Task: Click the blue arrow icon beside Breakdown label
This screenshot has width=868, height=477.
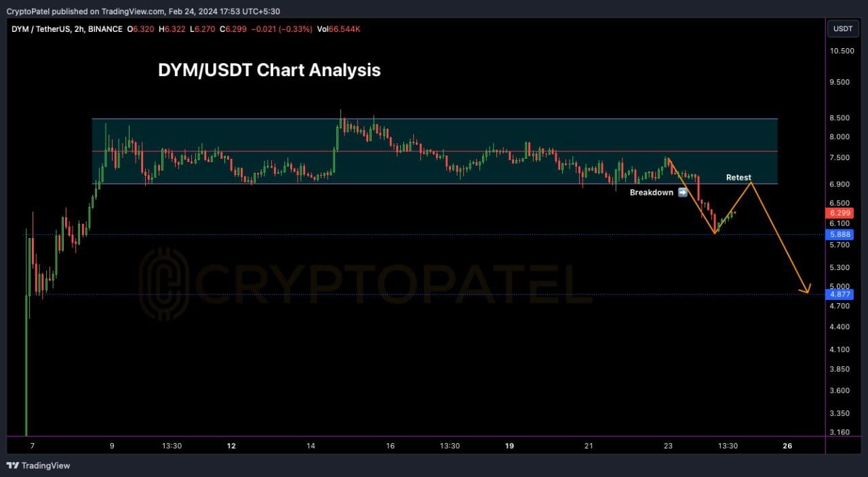Action: tap(682, 192)
